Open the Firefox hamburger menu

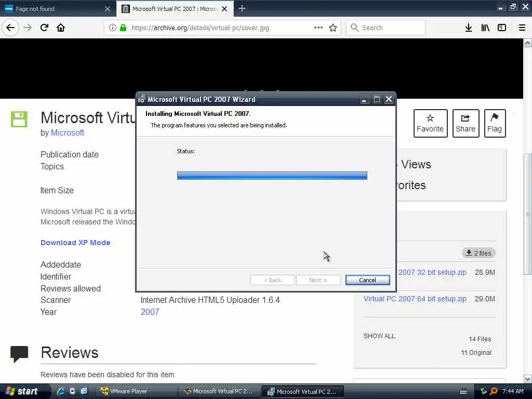pos(522,28)
